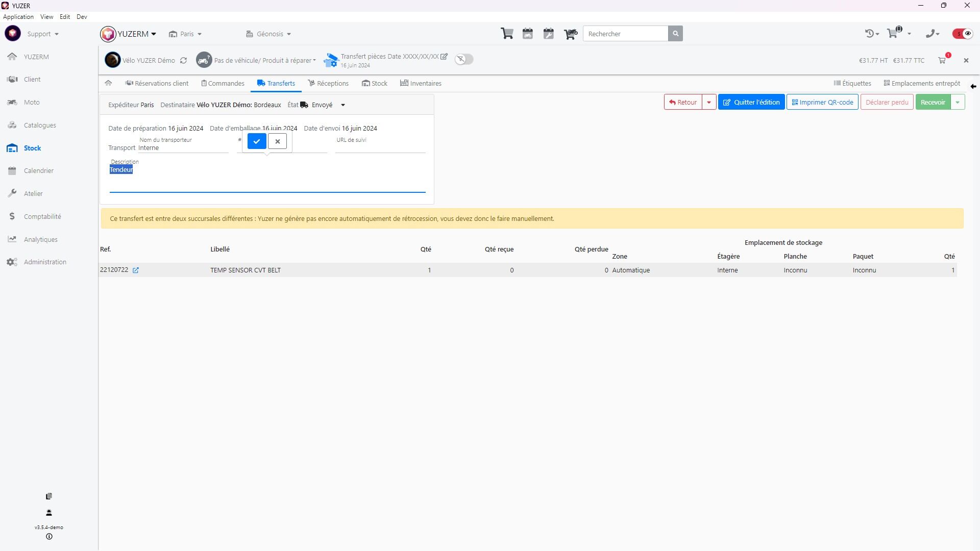This screenshot has height=551, width=980.
Task: Confirm edit with blue checkmark button
Action: (x=257, y=141)
